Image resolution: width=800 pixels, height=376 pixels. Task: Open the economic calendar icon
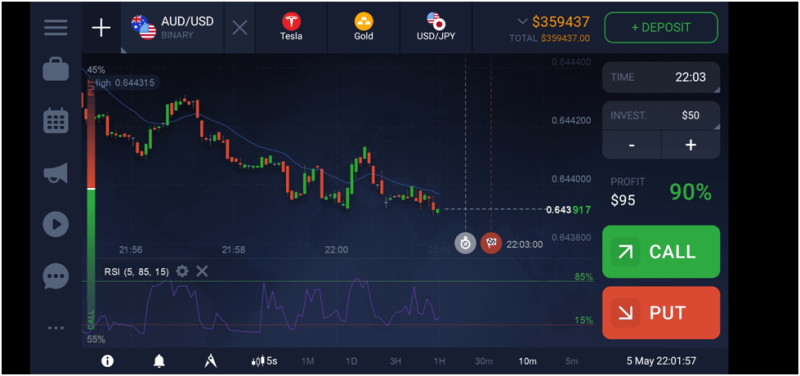pos(56,121)
